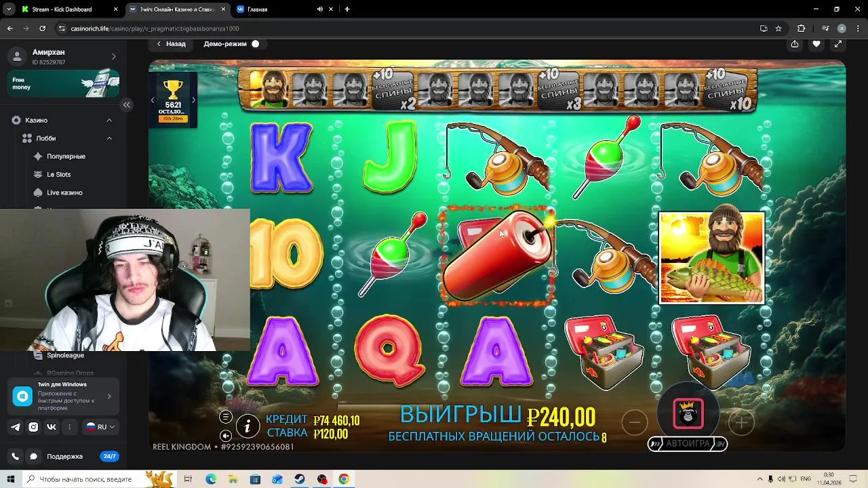
Task: Open the game info 'i' button
Action: pyautogui.click(x=248, y=426)
